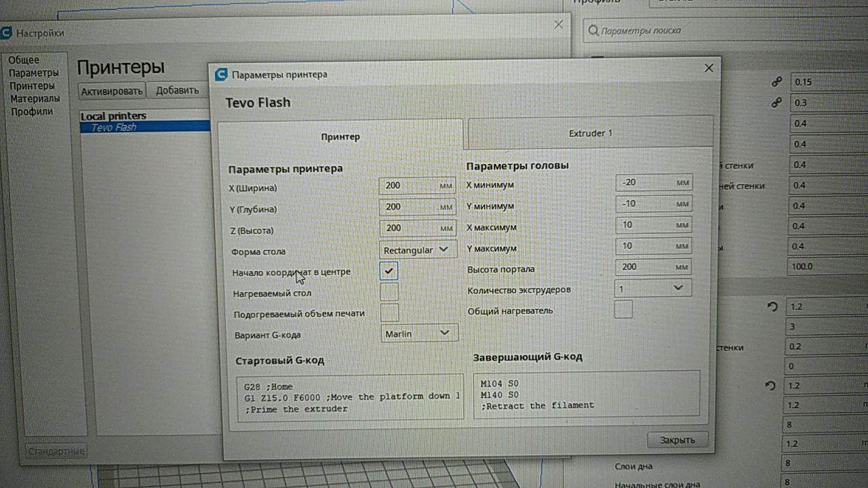Click the 'Local printers' list header
Viewport: 868px width, 488px height.
tap(113, 116)
